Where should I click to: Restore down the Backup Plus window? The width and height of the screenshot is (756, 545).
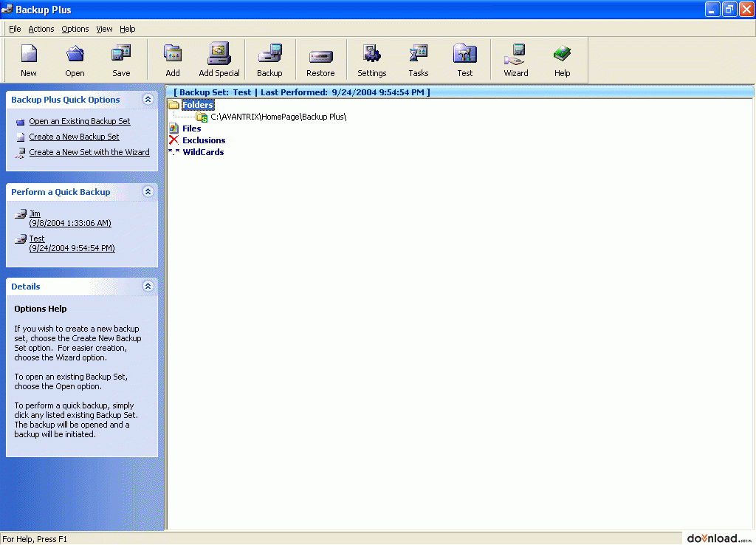(x=729, y=10)
